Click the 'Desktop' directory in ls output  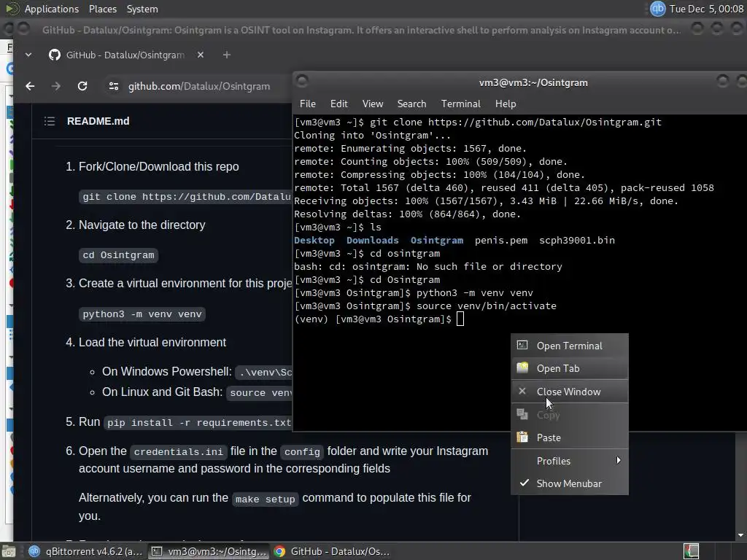coord(314,241)
